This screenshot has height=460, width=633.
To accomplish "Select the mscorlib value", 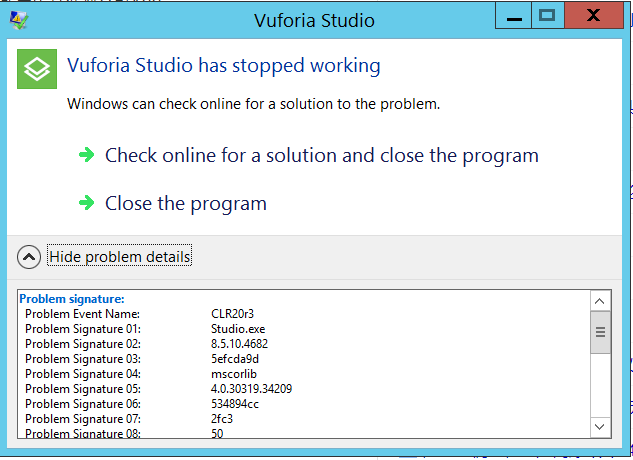I will [234, 374].
